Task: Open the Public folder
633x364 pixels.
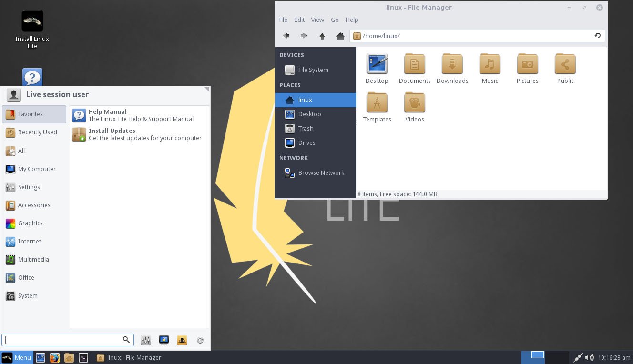Action: (565, 69)
